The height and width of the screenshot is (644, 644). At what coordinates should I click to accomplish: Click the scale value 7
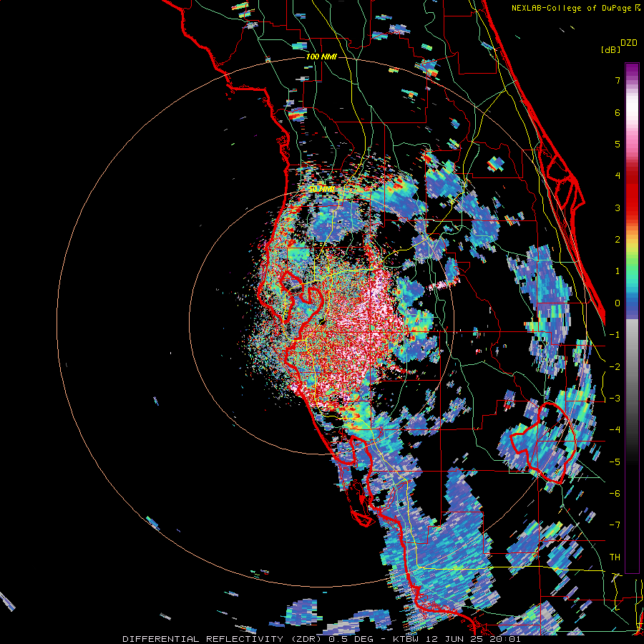pos(618,80)
